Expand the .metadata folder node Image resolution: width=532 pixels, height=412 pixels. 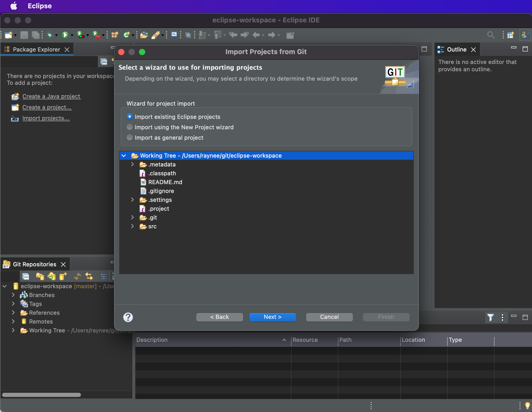tap(132, 164)
